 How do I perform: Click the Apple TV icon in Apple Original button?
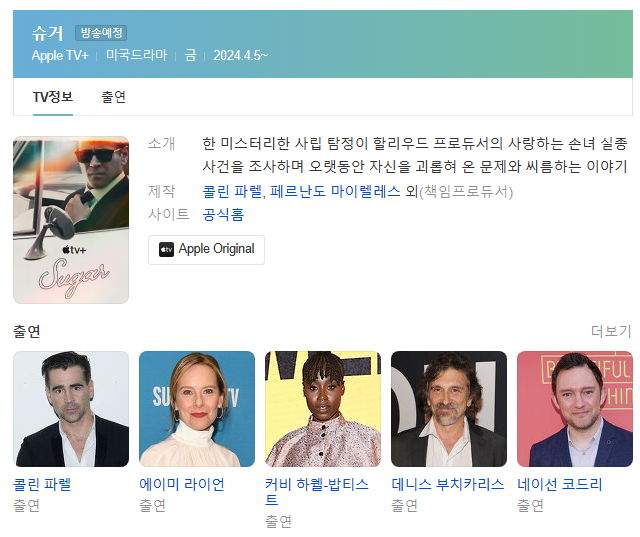(x=166, y=249)
